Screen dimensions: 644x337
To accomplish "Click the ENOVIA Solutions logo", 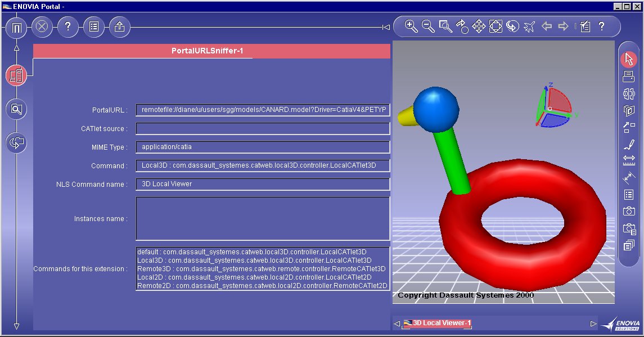I will click(x=621, y=323).
